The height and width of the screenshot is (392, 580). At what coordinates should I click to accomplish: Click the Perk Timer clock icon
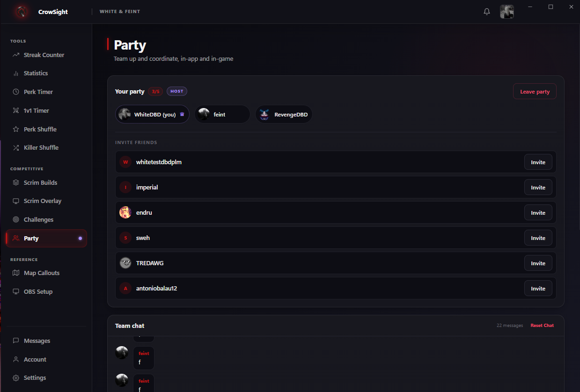(16, 92)
